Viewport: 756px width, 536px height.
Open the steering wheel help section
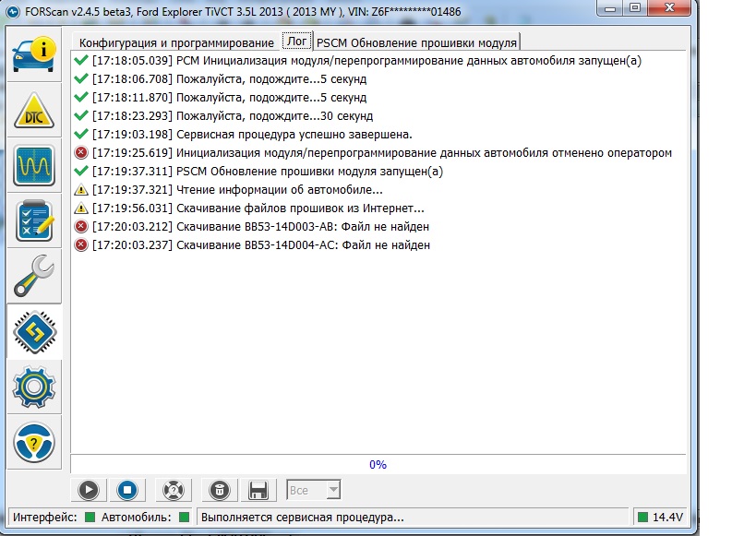(x=34, y=442)
